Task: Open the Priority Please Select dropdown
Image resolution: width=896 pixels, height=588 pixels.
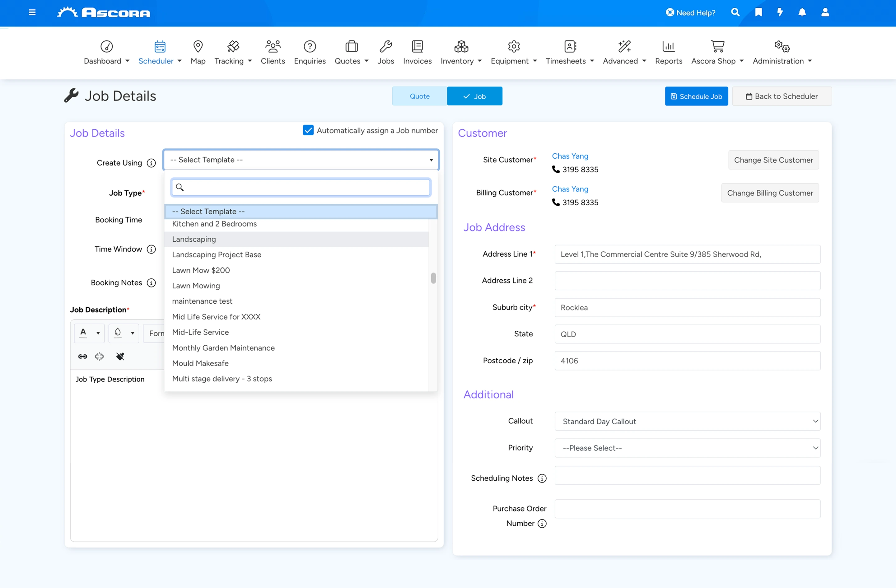Action: (x=687, y=448)
